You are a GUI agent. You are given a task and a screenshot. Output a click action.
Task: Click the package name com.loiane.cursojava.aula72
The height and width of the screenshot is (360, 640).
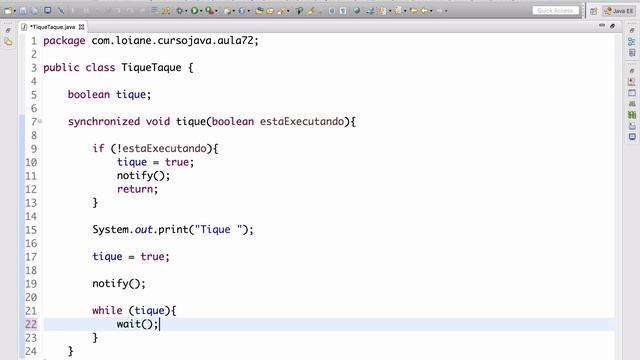[x=172, y=41]
